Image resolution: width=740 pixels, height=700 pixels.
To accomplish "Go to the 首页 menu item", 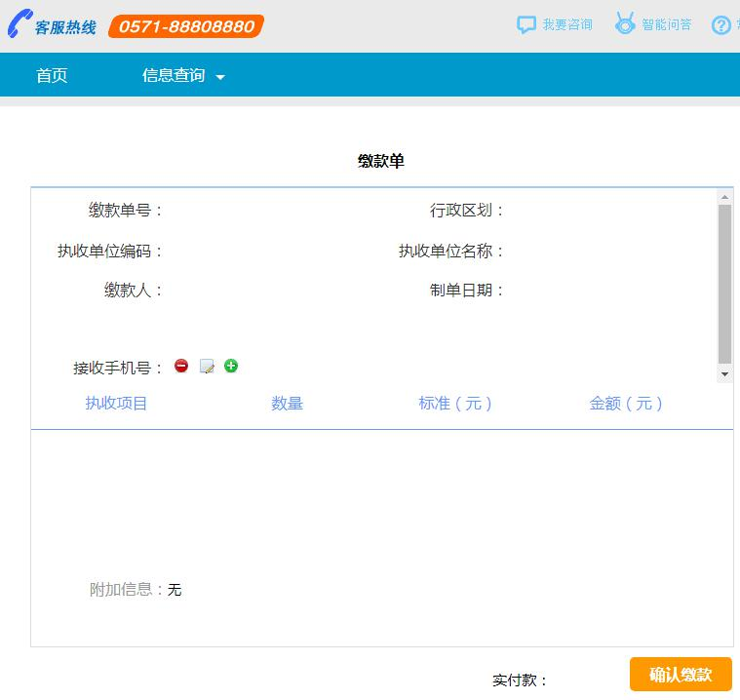I will point(52,76).
